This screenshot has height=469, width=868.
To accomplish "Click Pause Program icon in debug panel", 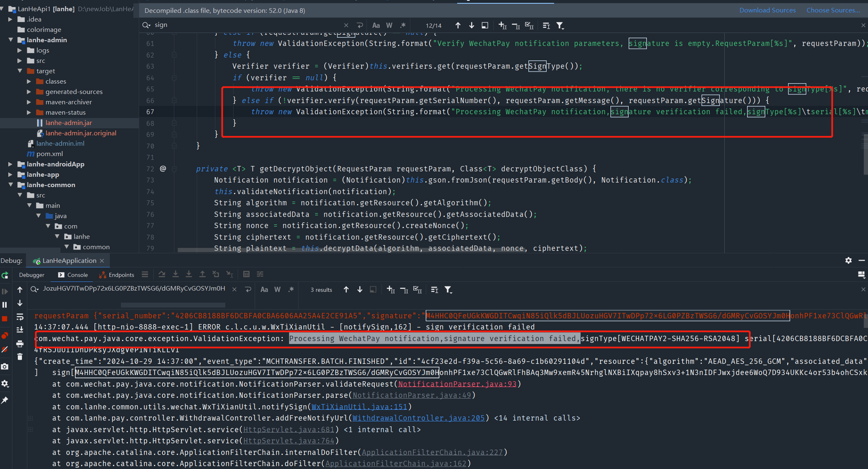I will point(5,305).
